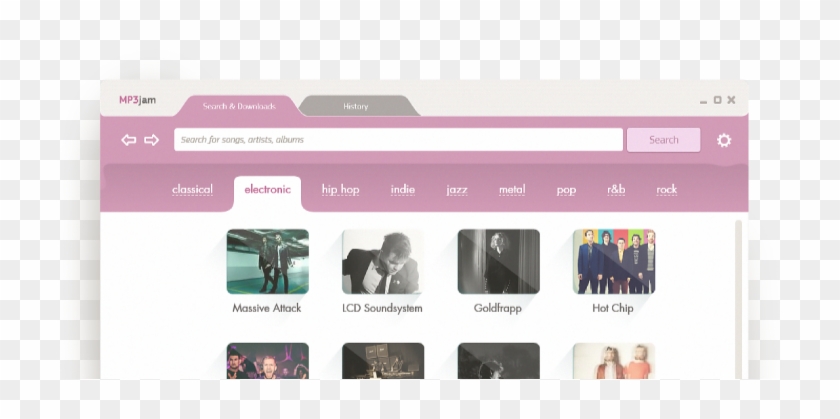This screenshot has height=419, width=840.
Task: Click the Massive Attack artist name
Action: (267, 308)
